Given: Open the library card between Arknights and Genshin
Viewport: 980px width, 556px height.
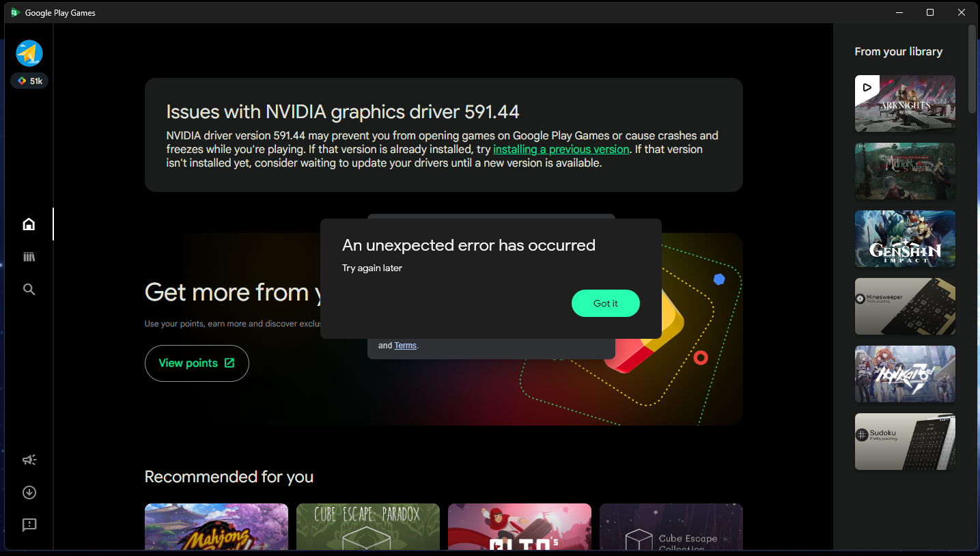Looking at the screenshot, I should click(905, 171).
